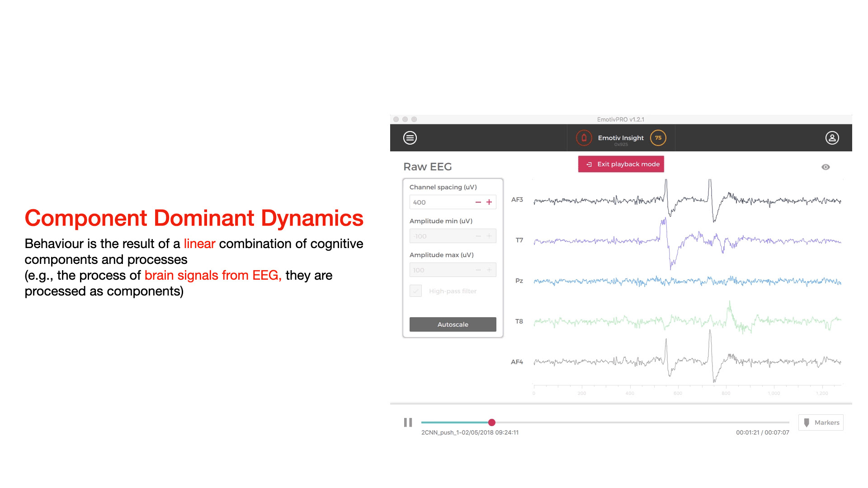Decrease channel spacing with minus
The image size is (868, 488).
tap(478, 202)
